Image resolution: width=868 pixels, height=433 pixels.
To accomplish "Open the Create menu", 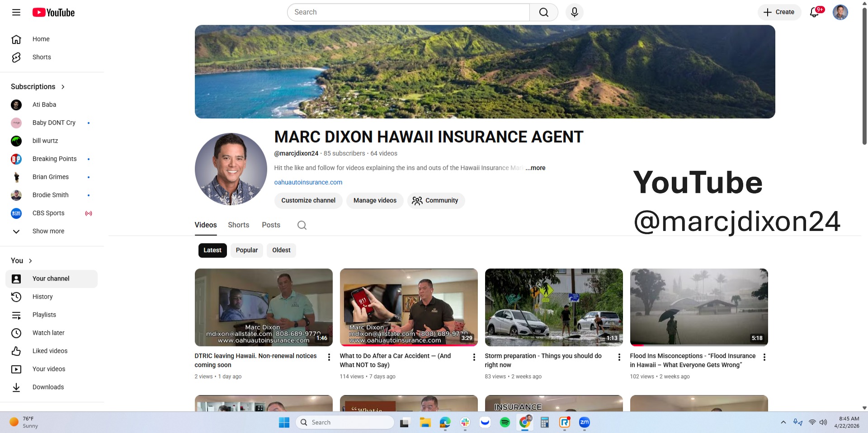I will tap(779, 12).
